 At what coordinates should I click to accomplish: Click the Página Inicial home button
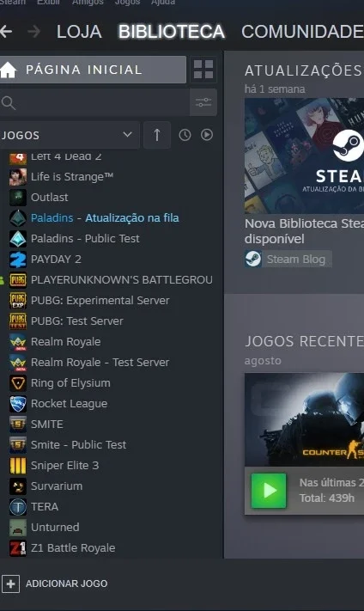[x=93, y=70]
